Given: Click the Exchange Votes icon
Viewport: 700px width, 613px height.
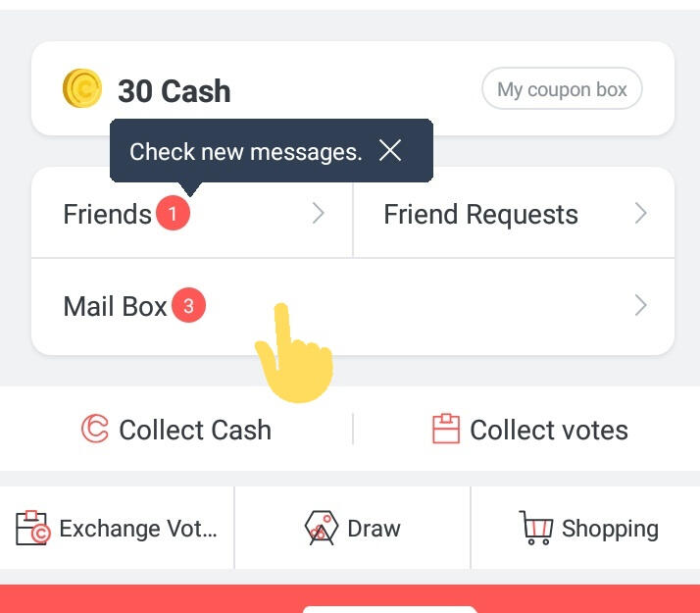Looking at the screenshot, I should (x=32, y=528).
